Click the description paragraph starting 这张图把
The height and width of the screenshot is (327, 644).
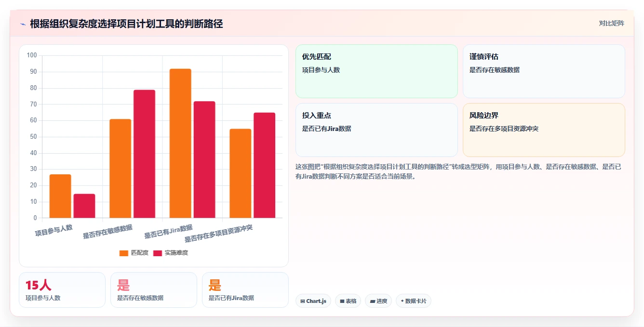click(458, 171)
